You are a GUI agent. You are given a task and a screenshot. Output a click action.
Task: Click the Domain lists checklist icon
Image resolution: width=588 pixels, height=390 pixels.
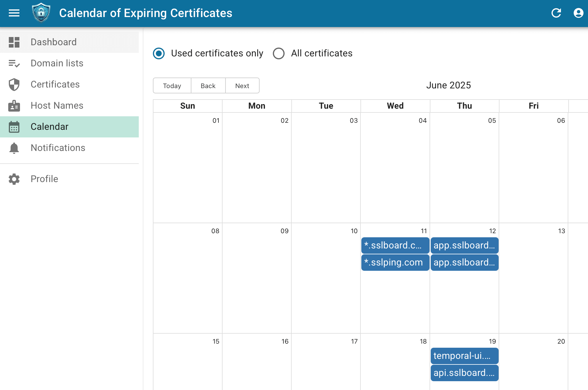[14, 63]
